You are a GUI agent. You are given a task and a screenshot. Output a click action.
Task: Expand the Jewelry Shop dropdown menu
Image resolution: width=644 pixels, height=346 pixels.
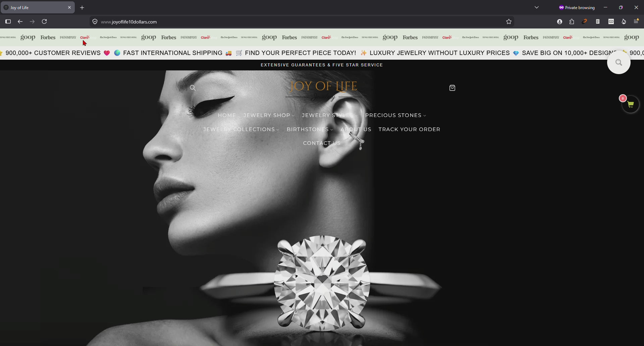click(269, 115)
